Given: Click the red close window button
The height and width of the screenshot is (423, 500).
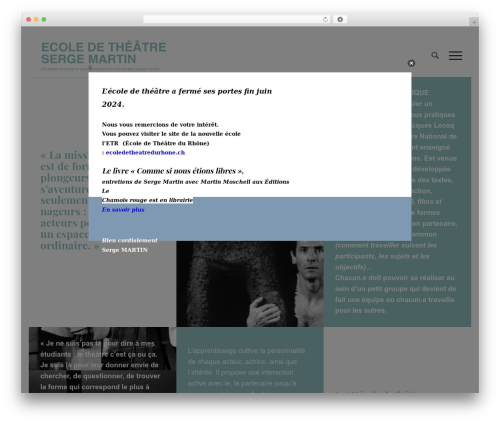Looking at the screenshot, I should coord(29,20).
